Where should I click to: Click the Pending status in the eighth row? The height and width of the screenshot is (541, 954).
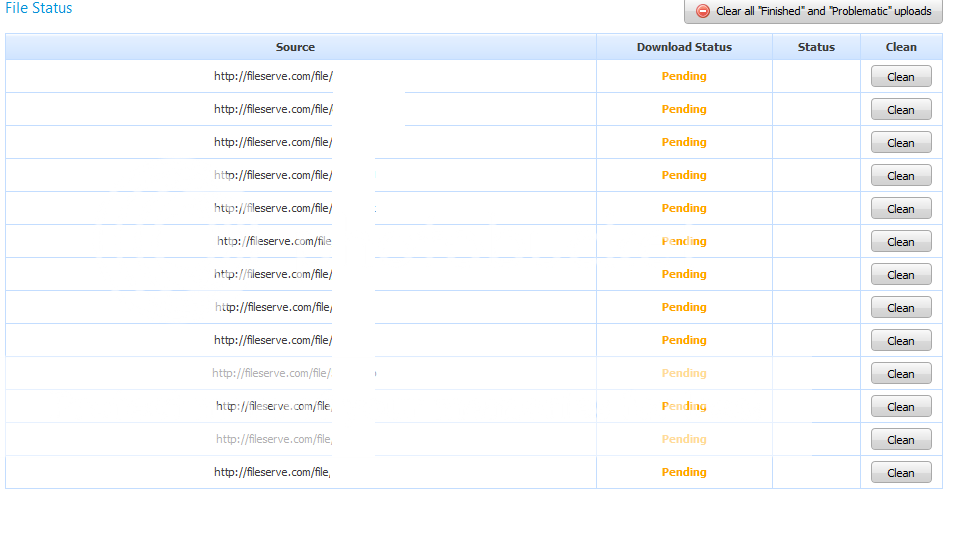point(684,307)
